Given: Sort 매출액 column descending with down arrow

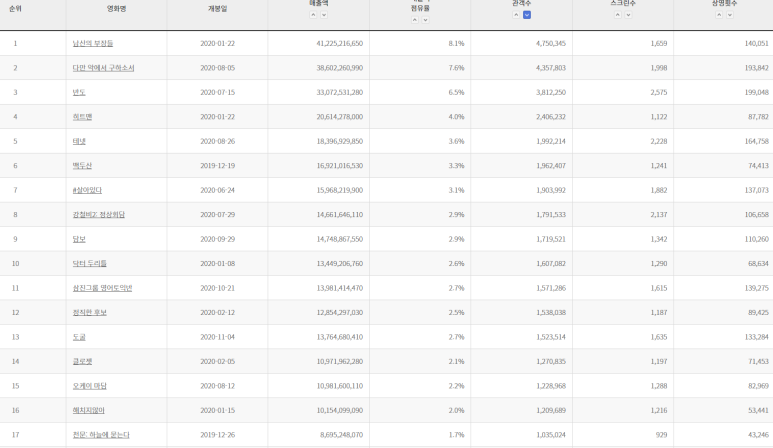Looking at the screenshot, I should [324, 15].
